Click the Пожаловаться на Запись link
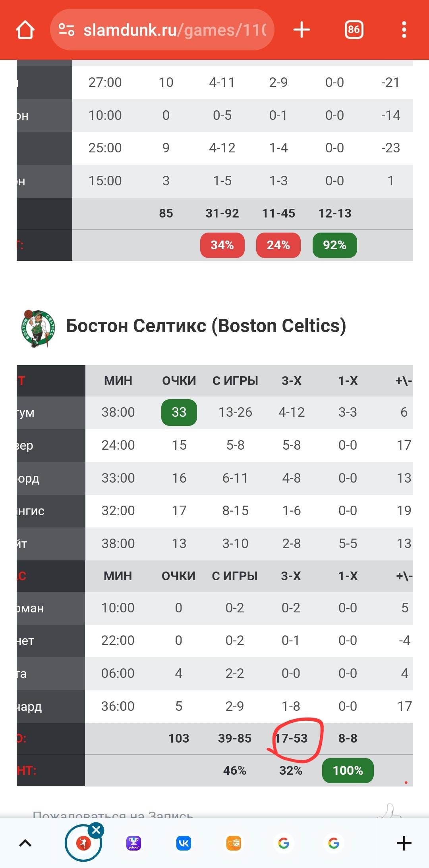Viewport: 429px width, 868px height. tap(113, 814)
